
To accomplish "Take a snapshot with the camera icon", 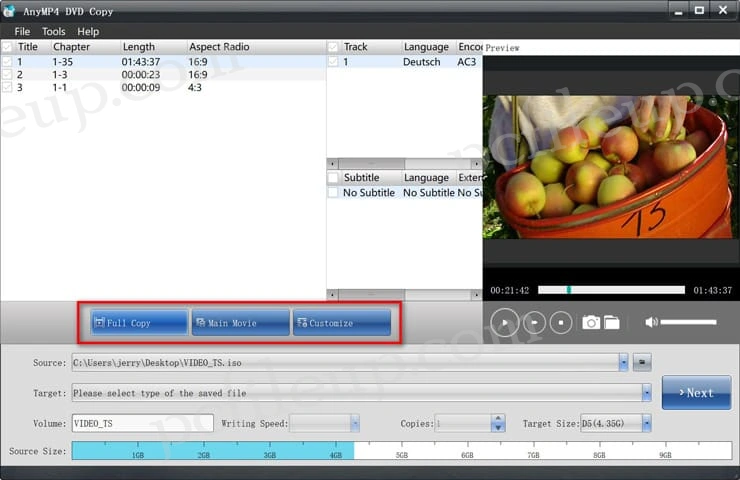I will (591, 322).
